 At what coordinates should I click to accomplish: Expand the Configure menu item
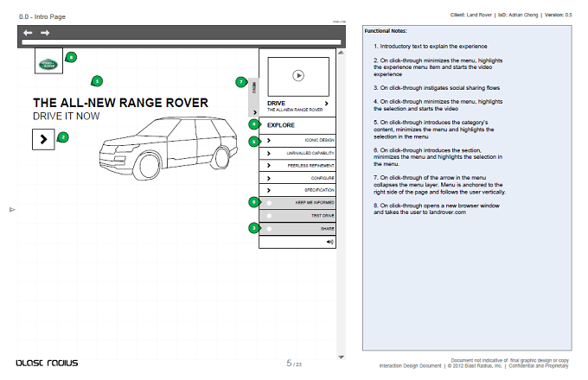[x=297, y=178]
